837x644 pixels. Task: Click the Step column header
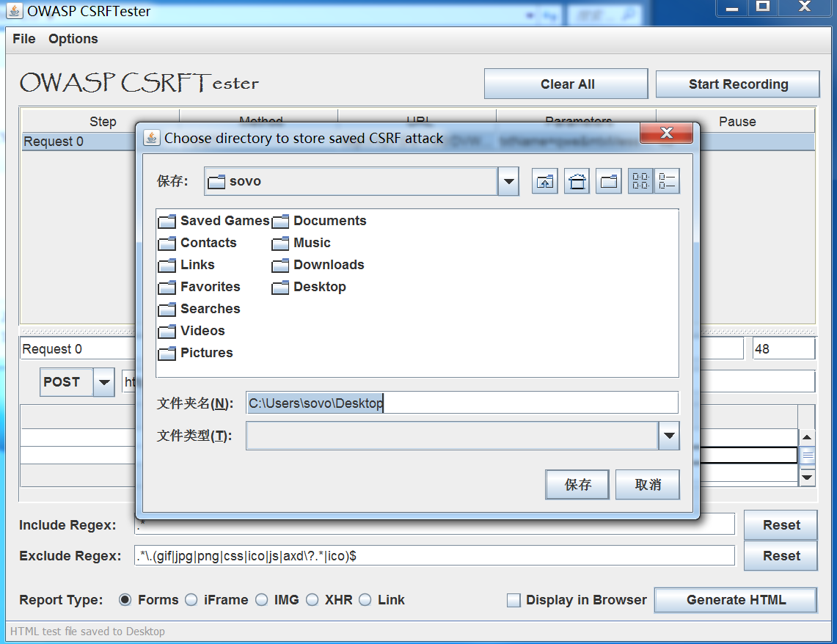(x=103, y=121)
